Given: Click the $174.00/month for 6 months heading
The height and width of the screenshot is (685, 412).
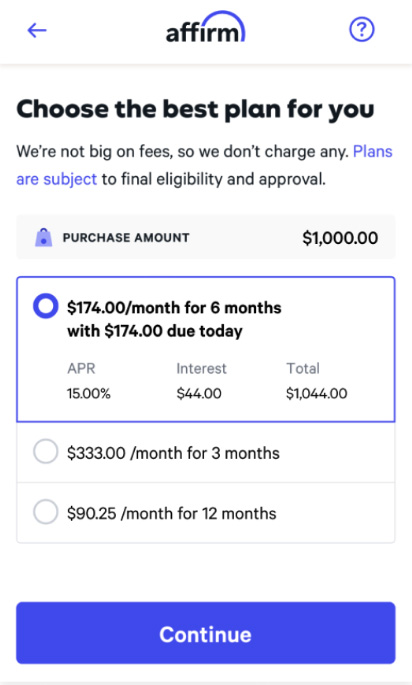Looking at the screenshot, I should click(x=174, y=308).
